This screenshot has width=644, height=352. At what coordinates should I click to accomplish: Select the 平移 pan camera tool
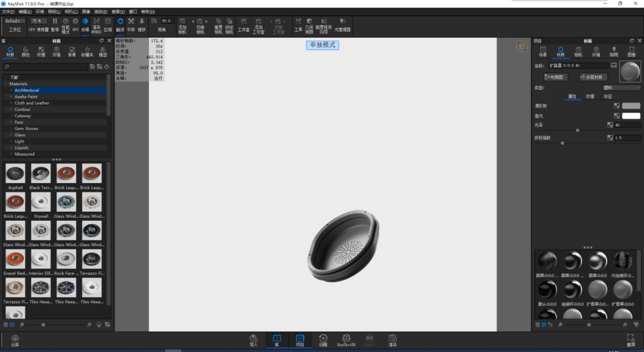(131, 24)
